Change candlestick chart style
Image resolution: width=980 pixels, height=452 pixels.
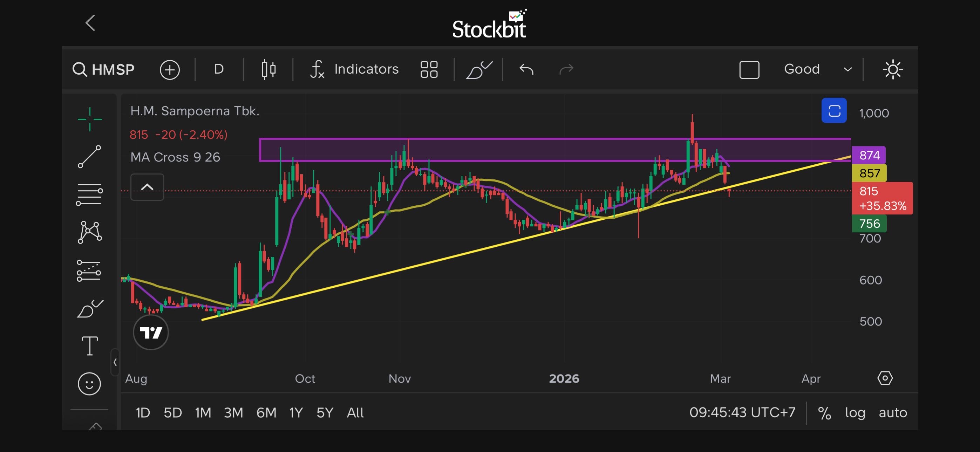[x=268, y=69]
